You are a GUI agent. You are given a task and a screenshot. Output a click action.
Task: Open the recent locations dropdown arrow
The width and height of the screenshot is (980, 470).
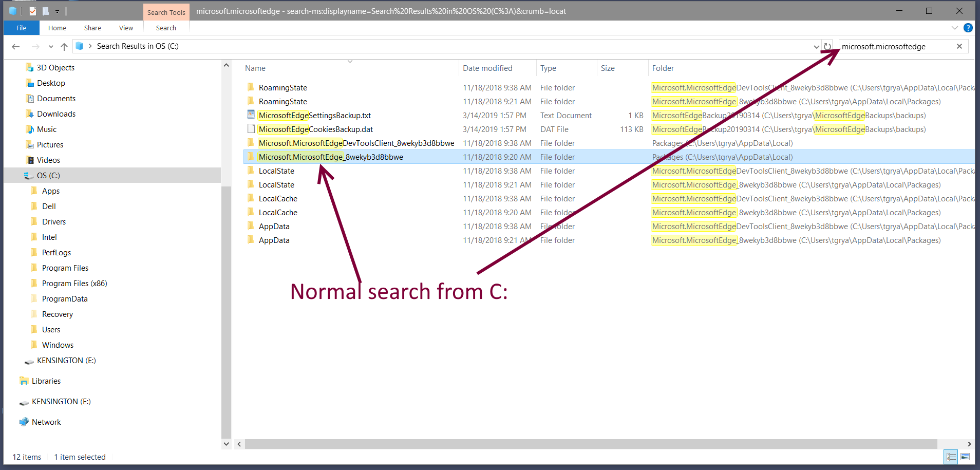51,47
